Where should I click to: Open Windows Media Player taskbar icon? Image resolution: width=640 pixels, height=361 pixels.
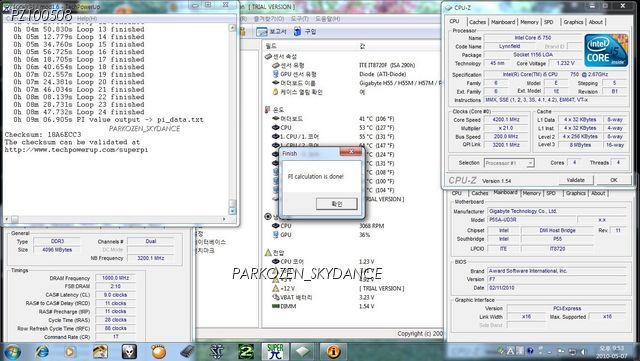70,352
